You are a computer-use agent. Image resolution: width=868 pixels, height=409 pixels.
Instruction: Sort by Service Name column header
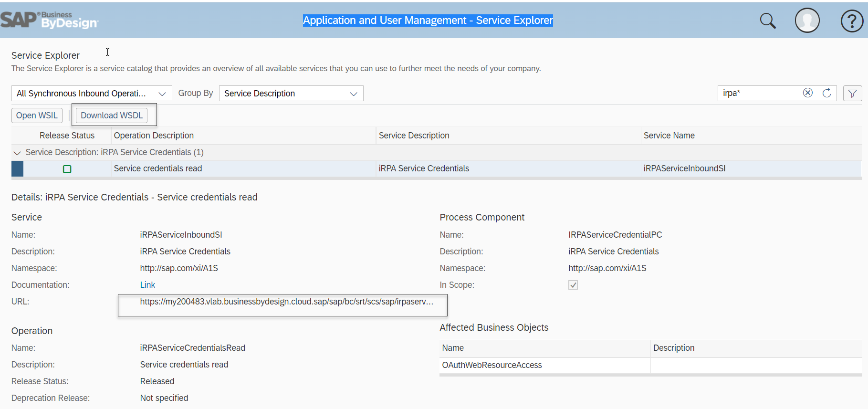point(752,136)
